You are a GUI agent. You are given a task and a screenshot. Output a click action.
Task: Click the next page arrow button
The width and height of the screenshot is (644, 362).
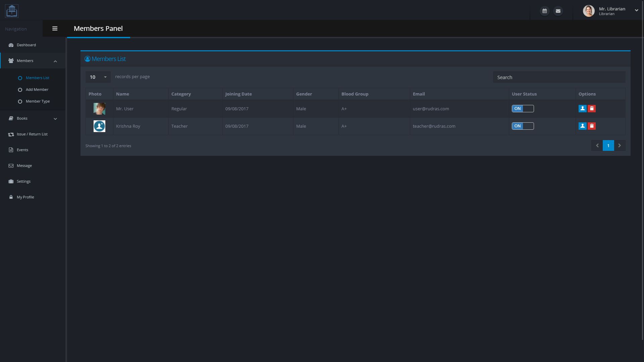(x=620, y=145)
